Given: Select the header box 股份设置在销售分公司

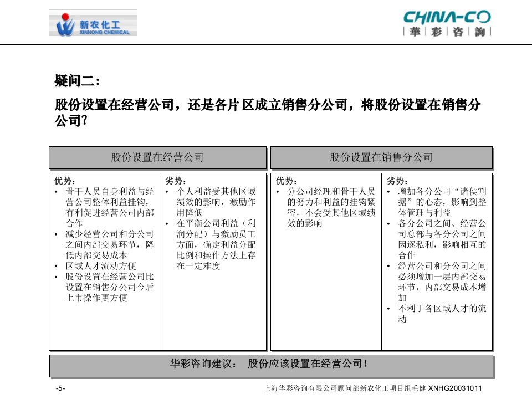Looking at the screenshot, I should [x=381, y=157].
